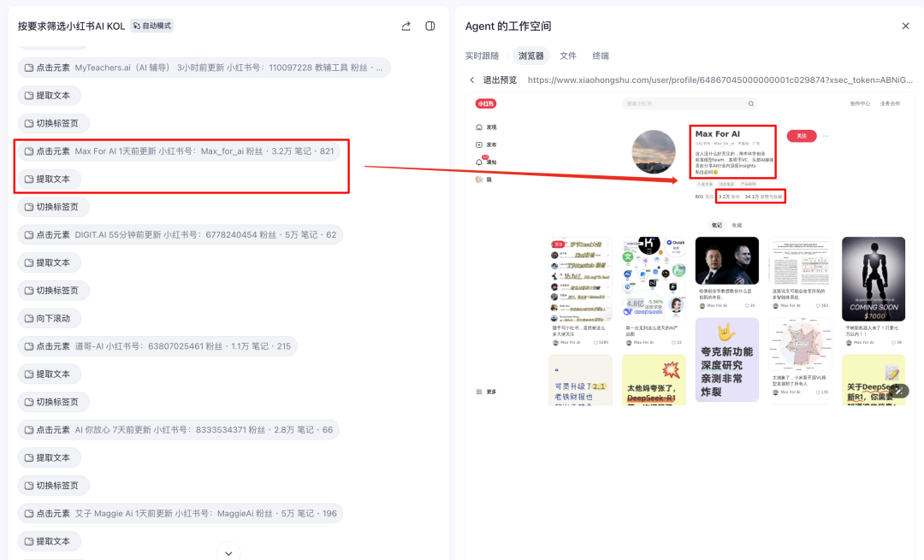The image size is (924, 560).
Task: Open the deepseek logos note thumbnail
Action: pos(654,279)
